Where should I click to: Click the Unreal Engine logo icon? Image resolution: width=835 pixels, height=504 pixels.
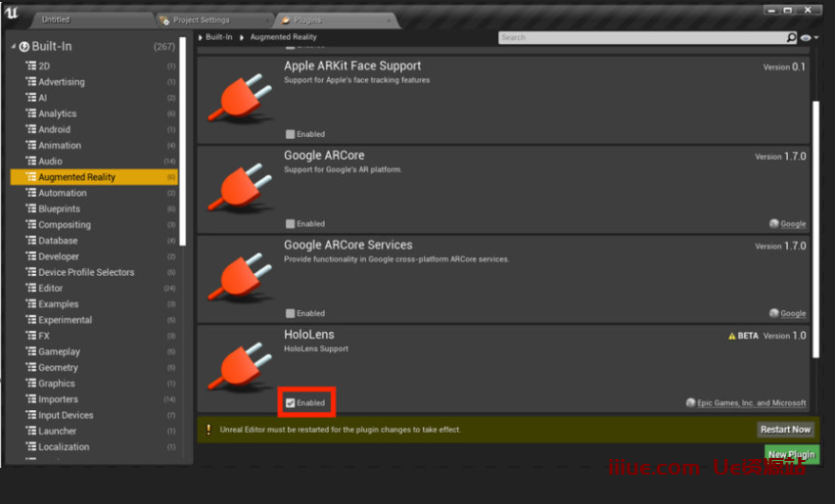coord(12,14)
